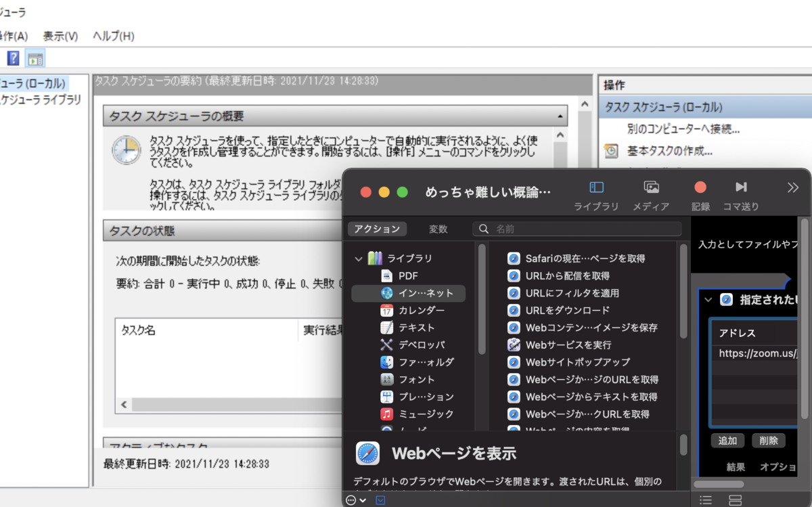Click the Delete (削除) button
This screenshot has width=812, height=507.
pyautogui.click(x=768, y=441)
